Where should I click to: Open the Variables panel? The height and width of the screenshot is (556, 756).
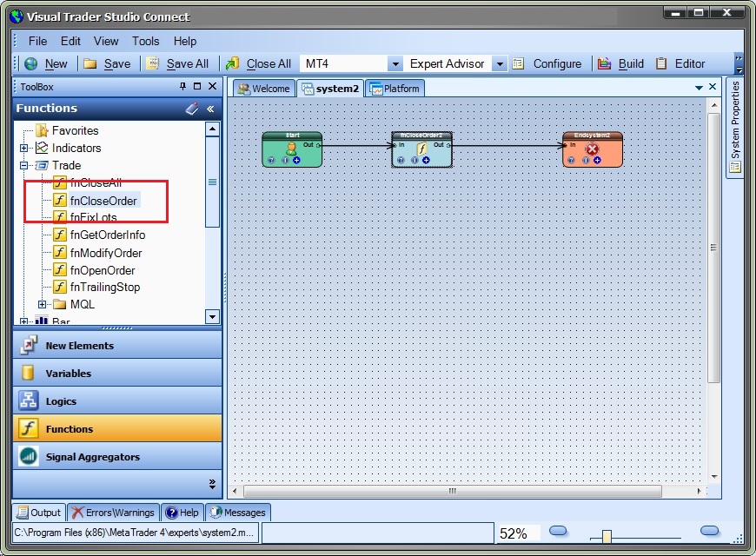coord(117,373)
